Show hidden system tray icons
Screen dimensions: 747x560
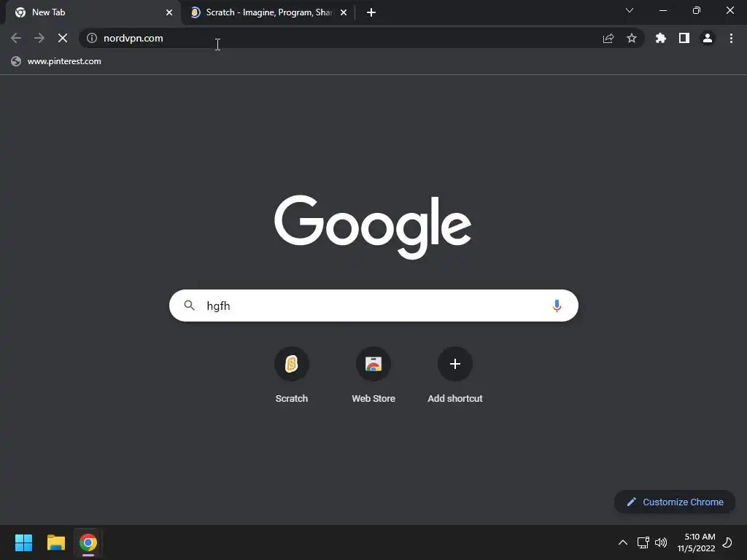tap(623, 542)
